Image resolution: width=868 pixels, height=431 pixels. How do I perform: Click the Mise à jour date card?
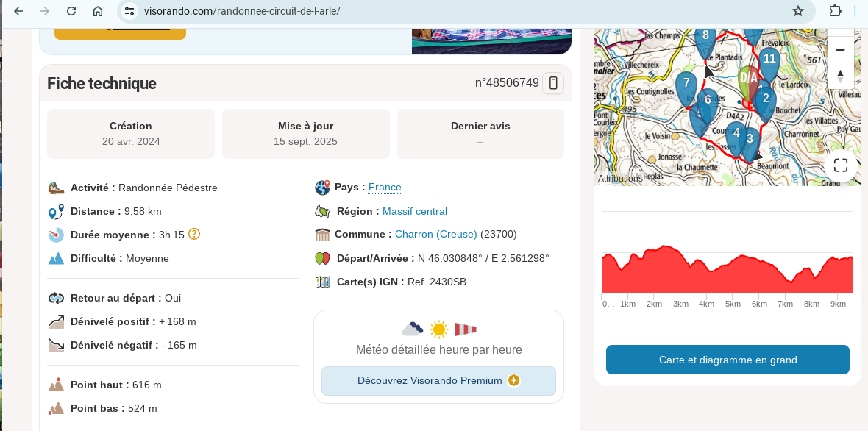point(305,134)
